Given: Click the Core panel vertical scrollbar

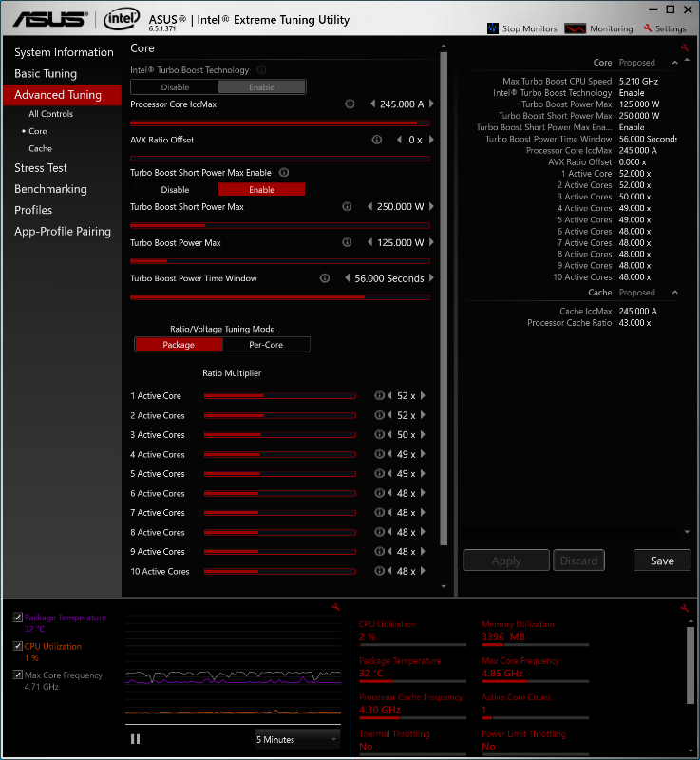Looking at the screenshot, I should 444,298.
